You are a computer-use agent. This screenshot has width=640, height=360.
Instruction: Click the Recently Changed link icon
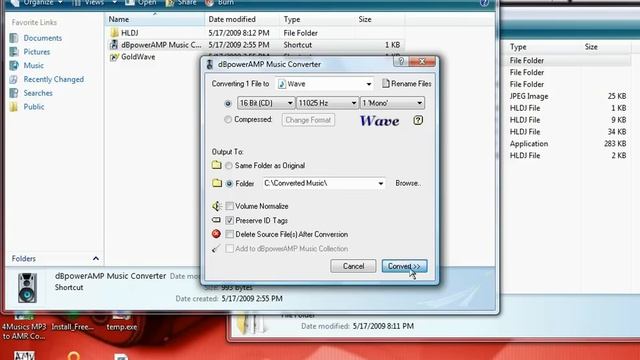pos(14,79)
